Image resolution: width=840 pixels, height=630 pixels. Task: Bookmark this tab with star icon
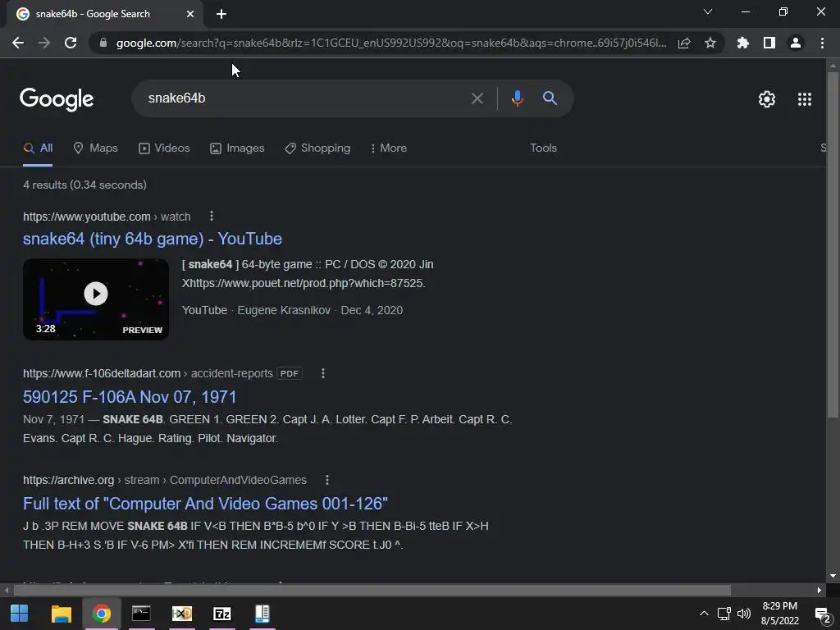[710, 43]
